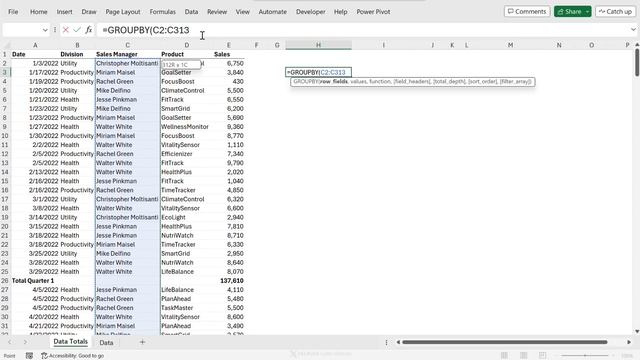Screen dimensions: 640x360
Task: Click into the formula bar text
Action: coord(146,30)
